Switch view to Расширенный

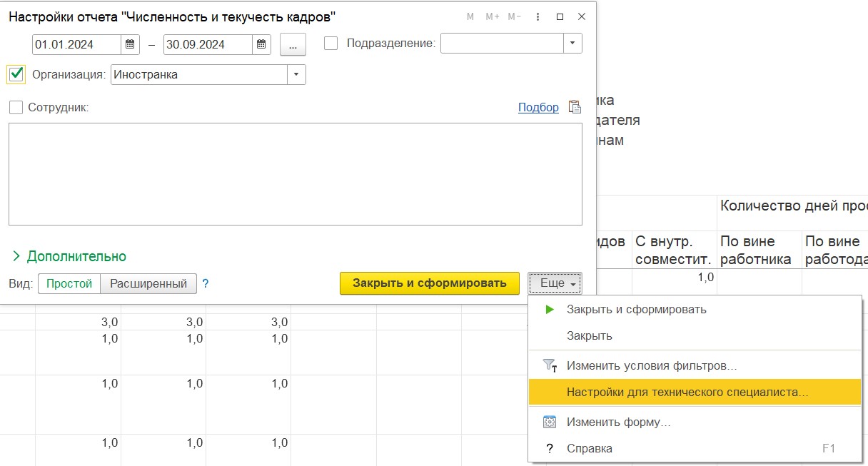148,283
